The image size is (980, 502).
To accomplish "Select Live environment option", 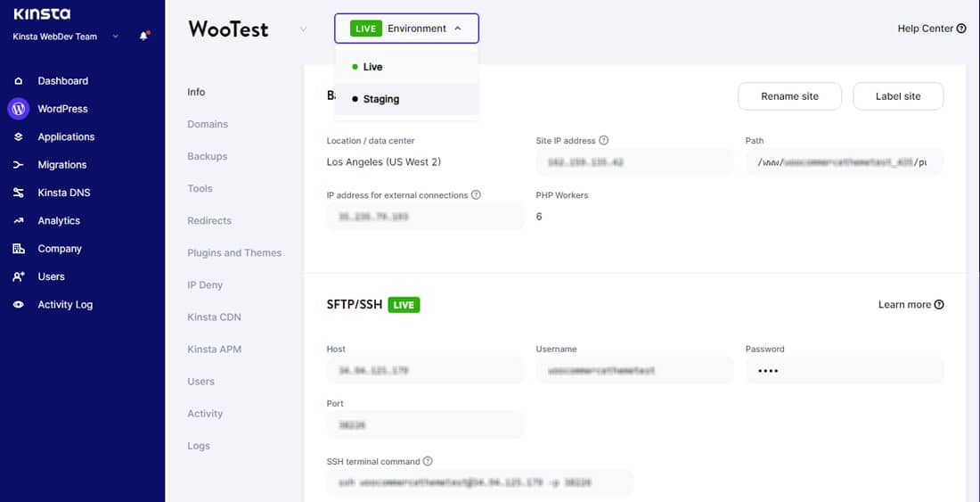I will [x=372, y=67].
